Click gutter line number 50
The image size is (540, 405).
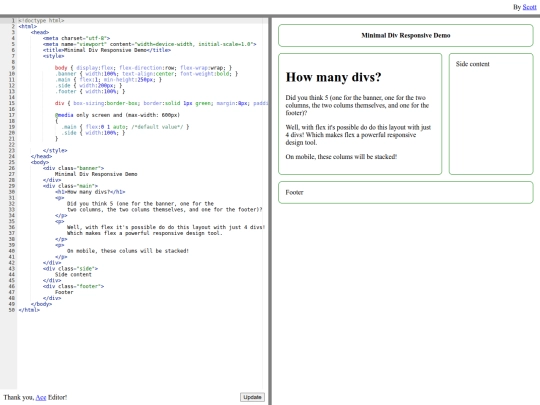pos(12,310)
